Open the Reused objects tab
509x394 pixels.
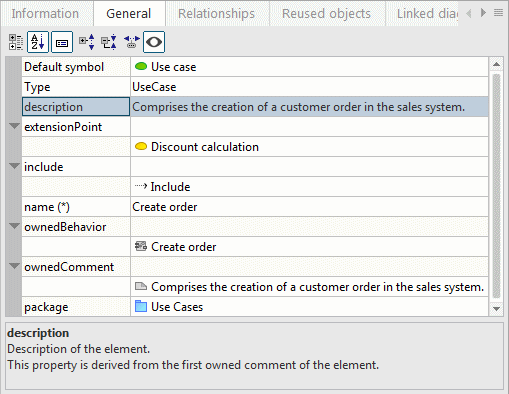[326, 14]
